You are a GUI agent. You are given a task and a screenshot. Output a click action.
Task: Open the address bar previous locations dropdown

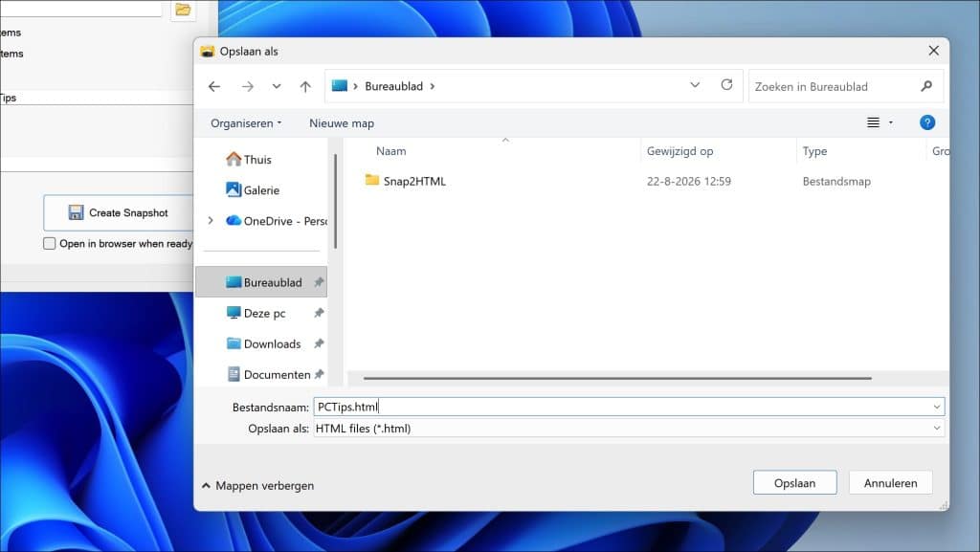click(x=695, y=85)
